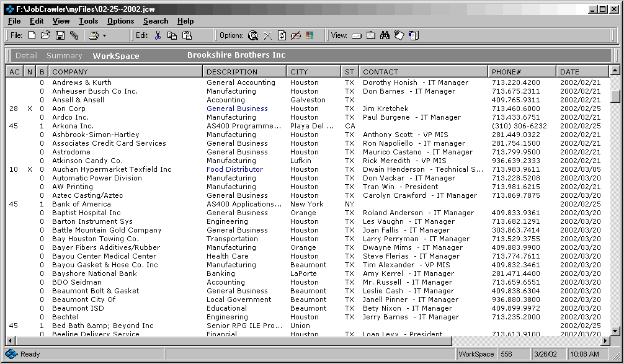Open the Tools menu
This screenshot has width=624, height=364.
[88, 21]
